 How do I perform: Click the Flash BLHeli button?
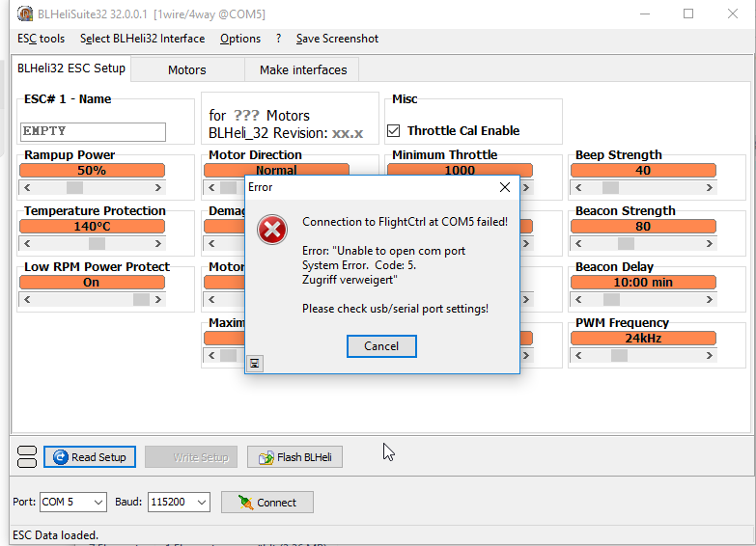(x=294, y=457)
